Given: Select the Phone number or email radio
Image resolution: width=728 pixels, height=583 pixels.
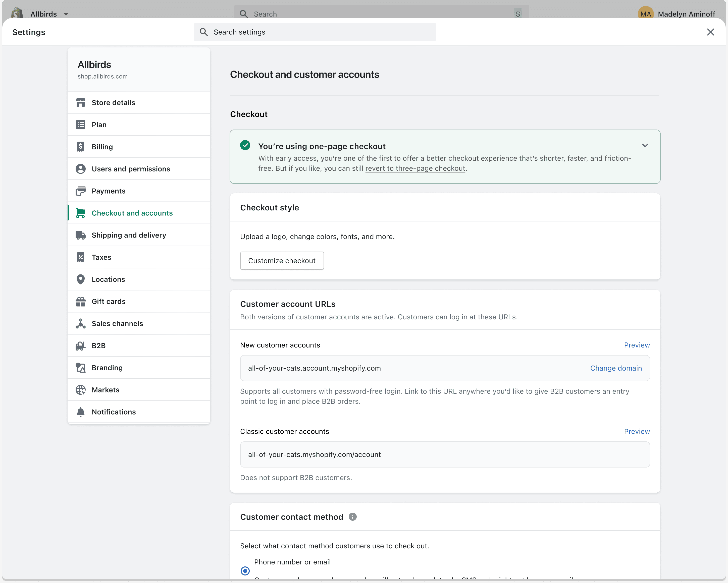Looking at the screenshot, I should pos(245,570).
